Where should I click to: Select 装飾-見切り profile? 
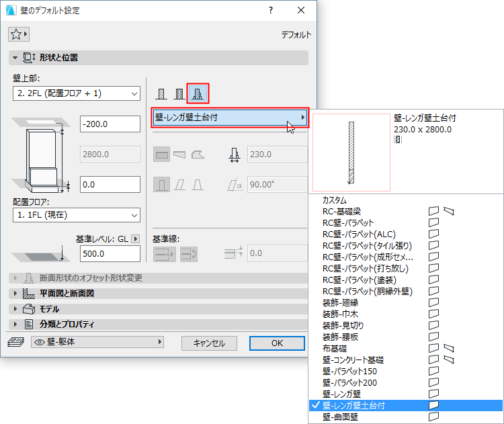click(x=406, y=325)
